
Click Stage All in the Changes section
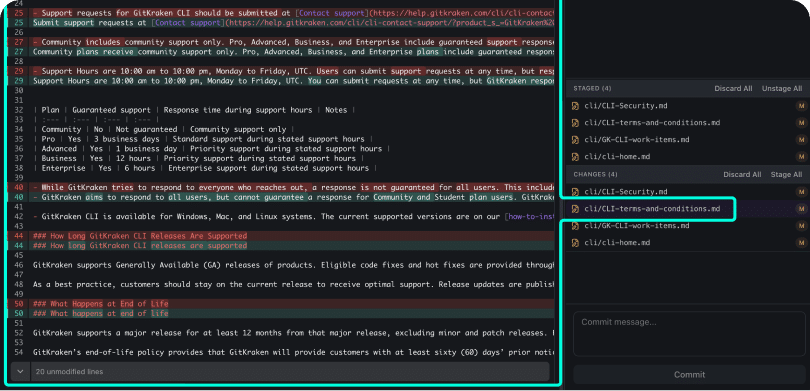coord(786,175)
